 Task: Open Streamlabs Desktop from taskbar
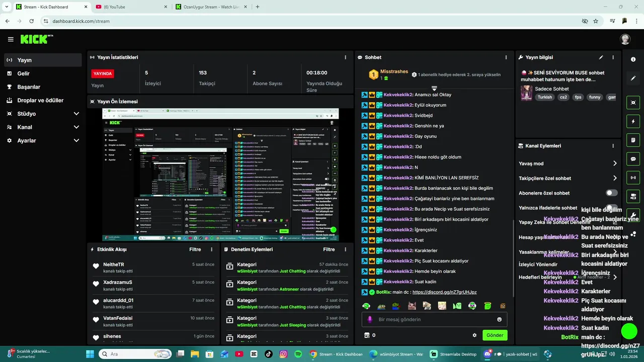tap(453, 354)
